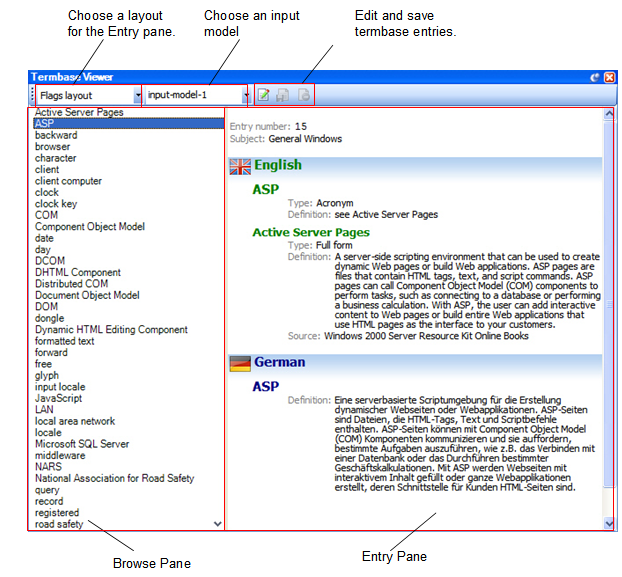The image size is (622, 577).
Task: Select 'free' in the term list
Action: pyautogui.click(x=43, y=364)
